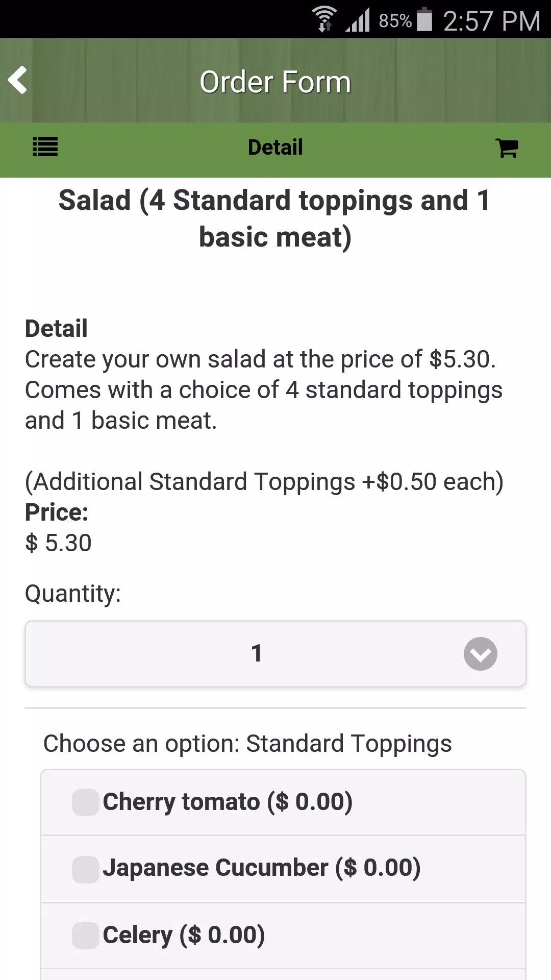This screenshot has height=980, width=551.
Task: Tap the Standard Toppings option heading
Action: 247,744
